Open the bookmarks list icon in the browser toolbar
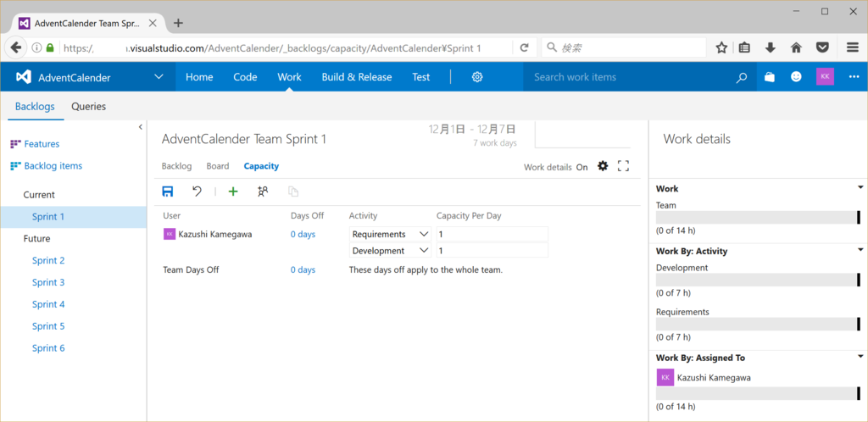This screenshot has width=868, height=422. [x=744, y=48]
